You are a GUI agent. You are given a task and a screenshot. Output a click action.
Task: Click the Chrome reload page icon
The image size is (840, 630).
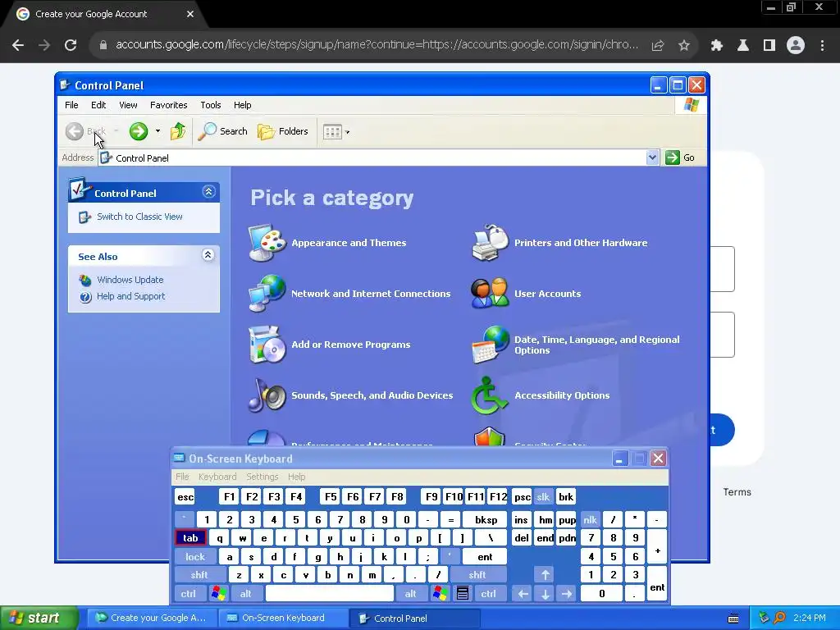71,46
